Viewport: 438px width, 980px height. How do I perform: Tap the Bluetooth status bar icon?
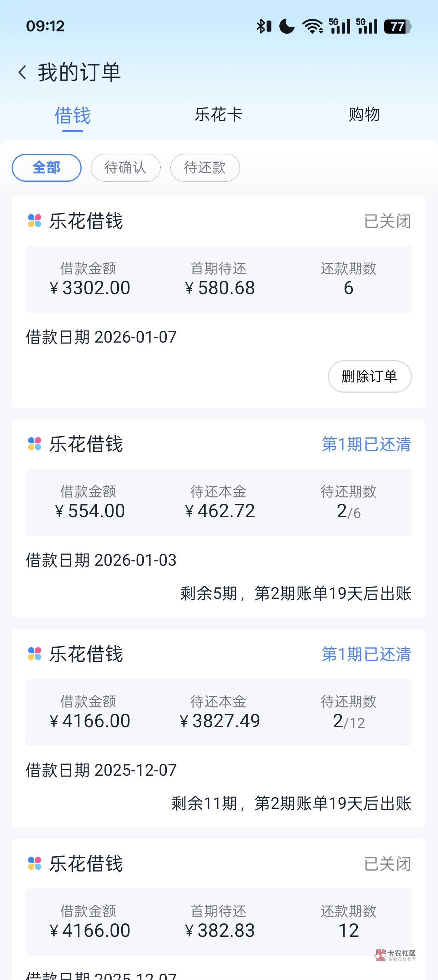tap(263, 26)
